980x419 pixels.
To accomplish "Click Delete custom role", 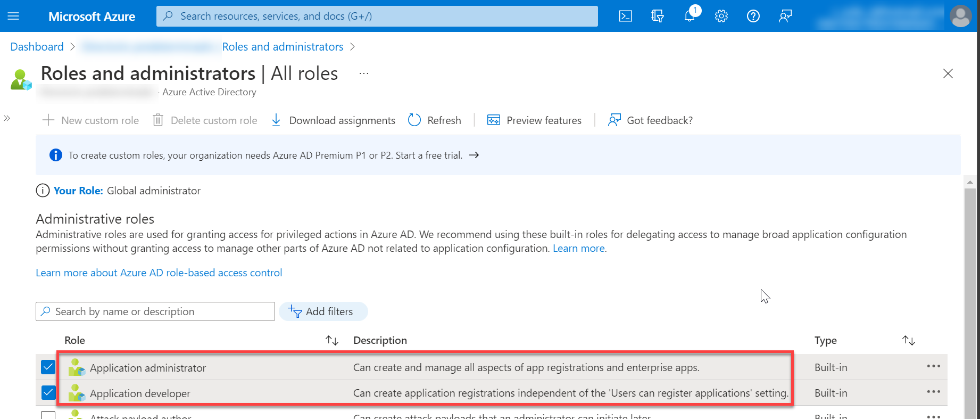I will tap(205, 120).
